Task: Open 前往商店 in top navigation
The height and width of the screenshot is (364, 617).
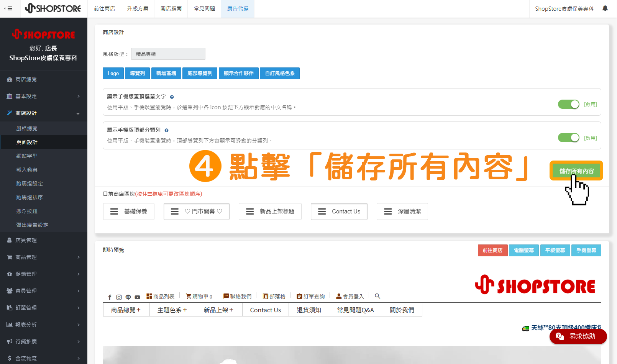Action: [104, 8]
